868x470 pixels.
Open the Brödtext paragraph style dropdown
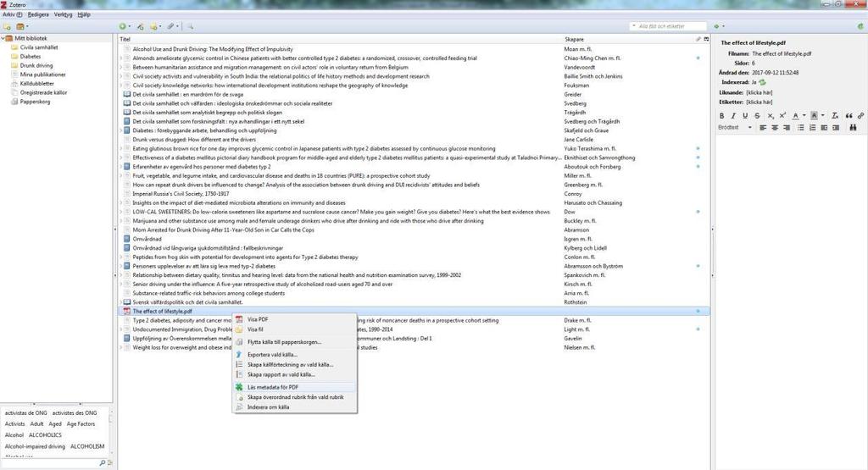click(735, 128)
